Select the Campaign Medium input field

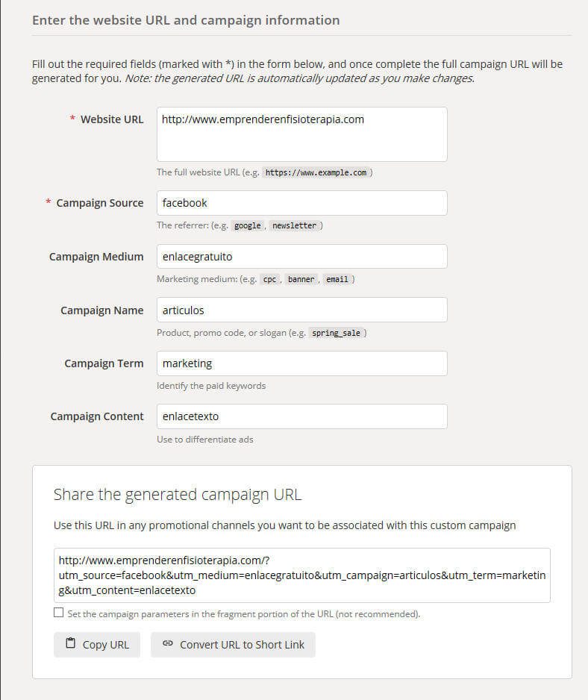[301, 257]
